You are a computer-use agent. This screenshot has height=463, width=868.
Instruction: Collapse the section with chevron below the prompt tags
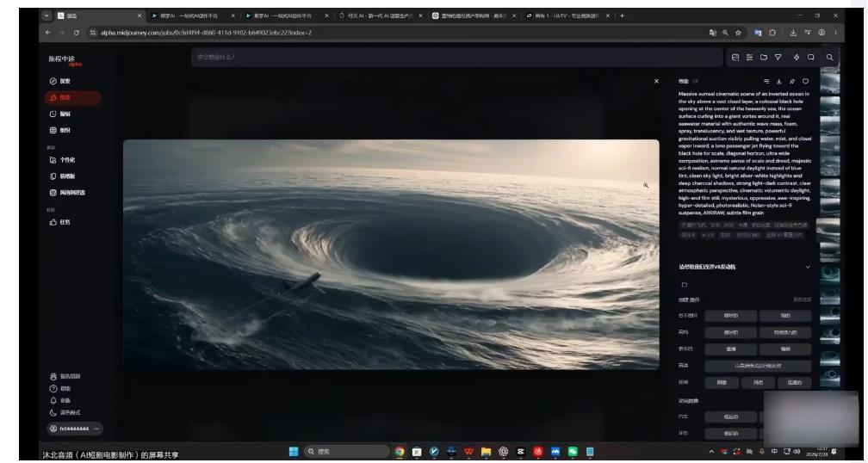(808, 267)
